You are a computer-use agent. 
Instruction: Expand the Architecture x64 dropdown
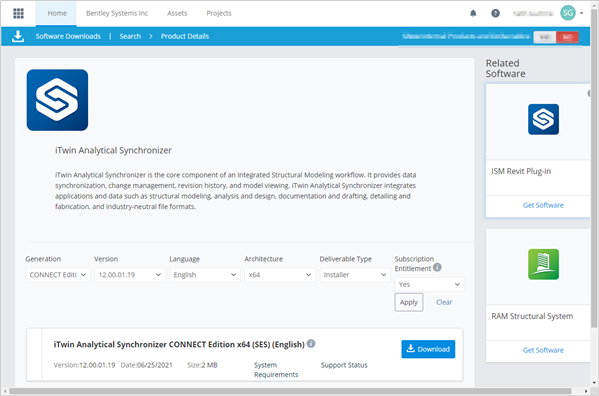280,275
